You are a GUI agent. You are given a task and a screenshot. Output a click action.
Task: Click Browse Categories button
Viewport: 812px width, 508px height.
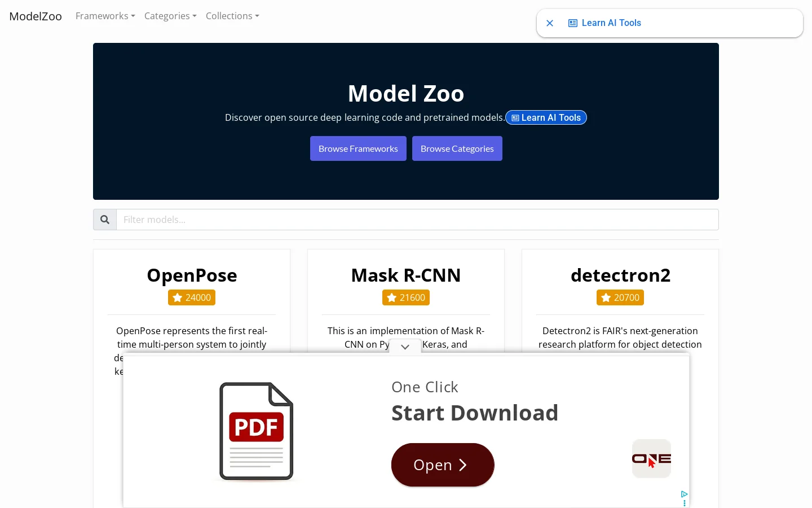(457, 148)
